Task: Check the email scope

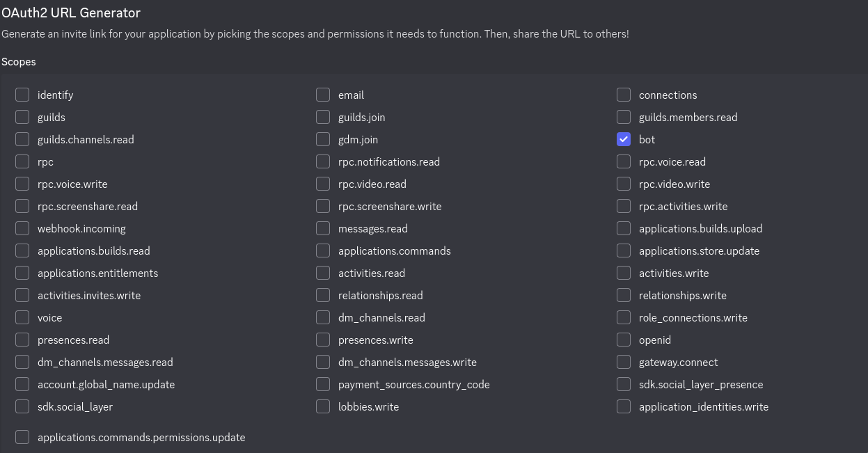Action: pyautogui.click(x=322, y=95)
